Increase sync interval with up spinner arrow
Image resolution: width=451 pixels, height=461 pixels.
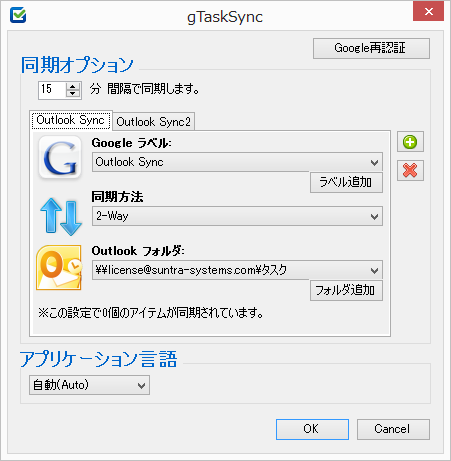tap(73, 86)
